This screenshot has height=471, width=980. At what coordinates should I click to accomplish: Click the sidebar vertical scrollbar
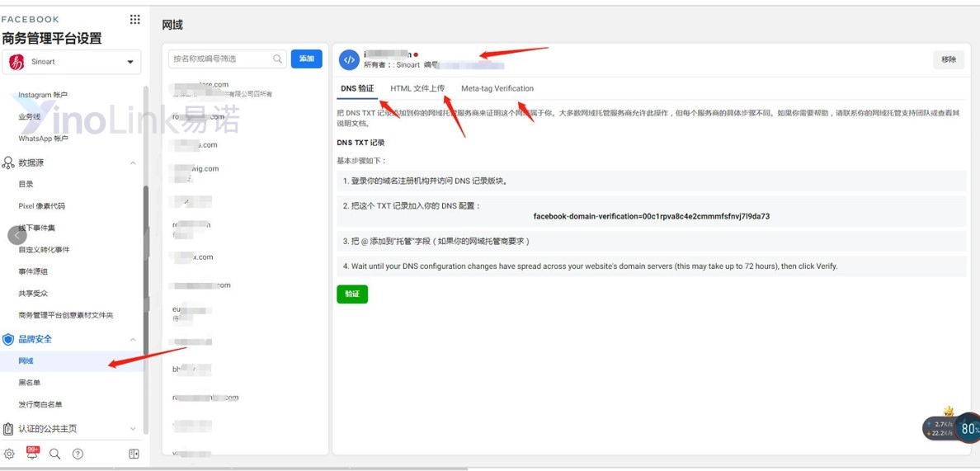[x=146, y=270]
